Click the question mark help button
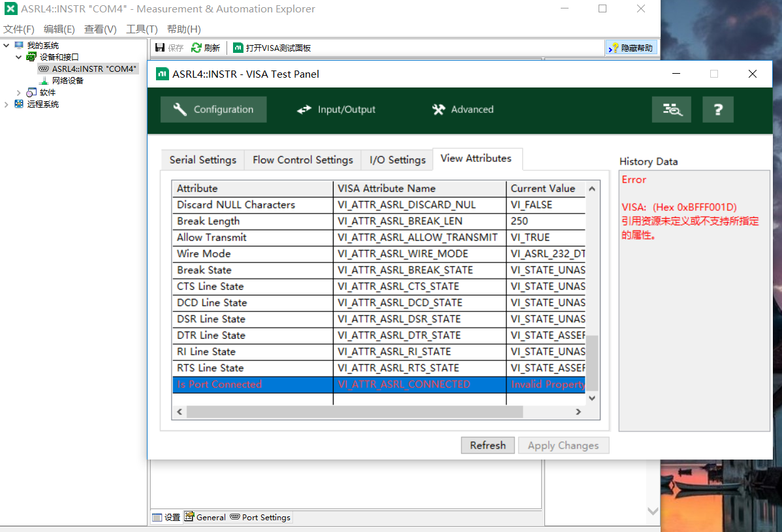The image size is (782, 532). click(x=717, y=110)
